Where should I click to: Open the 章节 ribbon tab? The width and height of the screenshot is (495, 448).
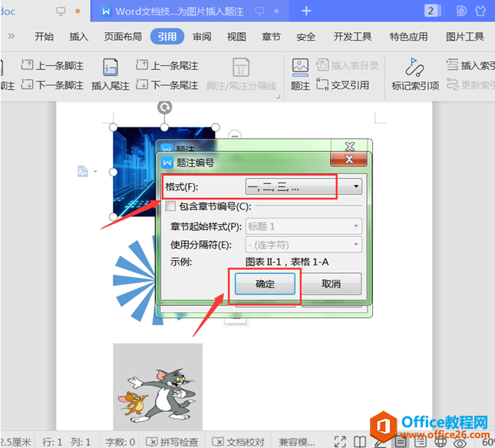271,37
